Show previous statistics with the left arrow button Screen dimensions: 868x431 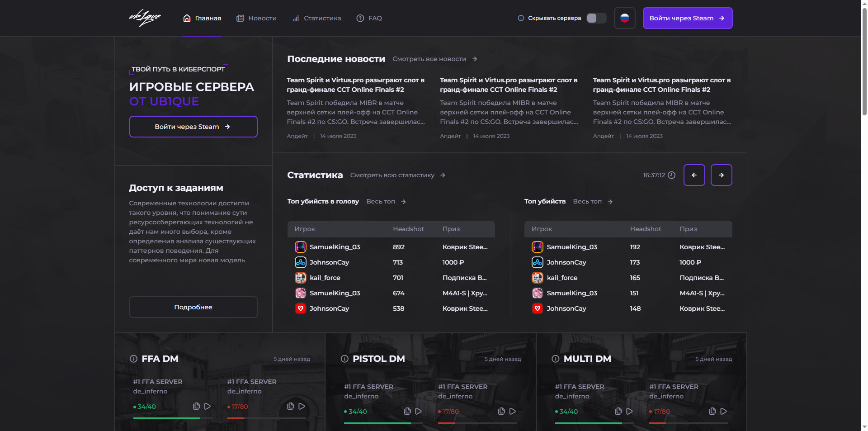(694, 175)
